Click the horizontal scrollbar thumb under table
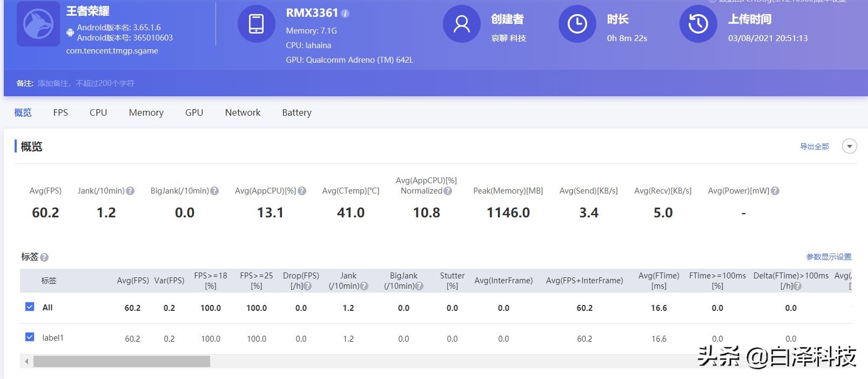 (x=122, y=361)
